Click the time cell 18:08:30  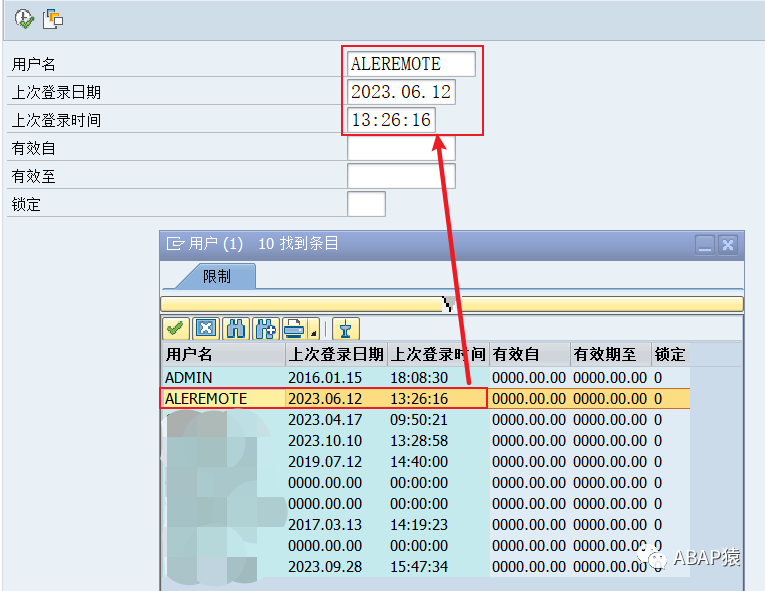pyautogui.click(x=419, y=378)
